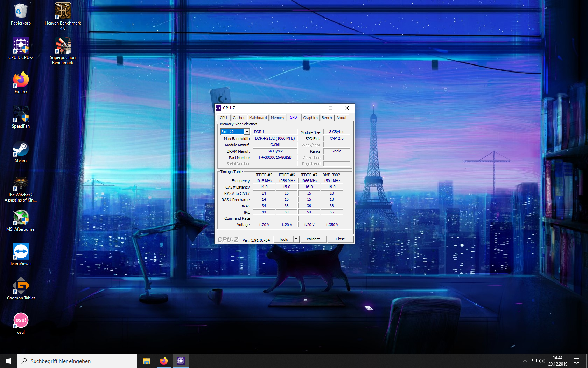Launch The Witcher 2 desktop icon

pyautogui.click(x=21, y=189)
